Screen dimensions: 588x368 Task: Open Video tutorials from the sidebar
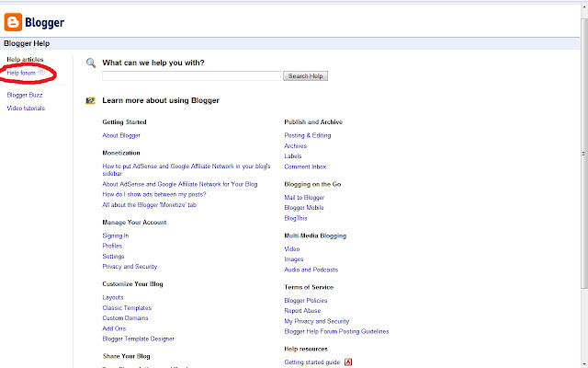26,109
